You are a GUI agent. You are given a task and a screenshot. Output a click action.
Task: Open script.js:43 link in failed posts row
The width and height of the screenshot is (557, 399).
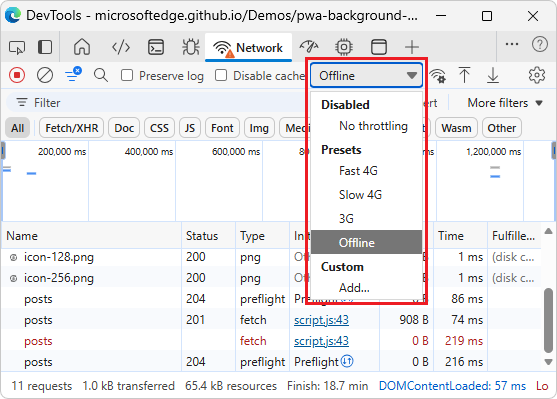(x=321, y=341)
